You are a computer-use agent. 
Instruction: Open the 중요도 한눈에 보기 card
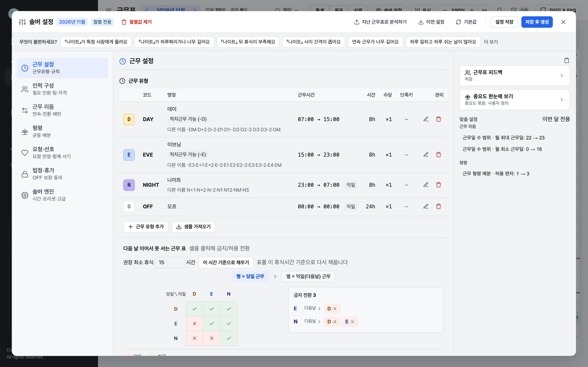pyautogui.click(x=514, y=100)
